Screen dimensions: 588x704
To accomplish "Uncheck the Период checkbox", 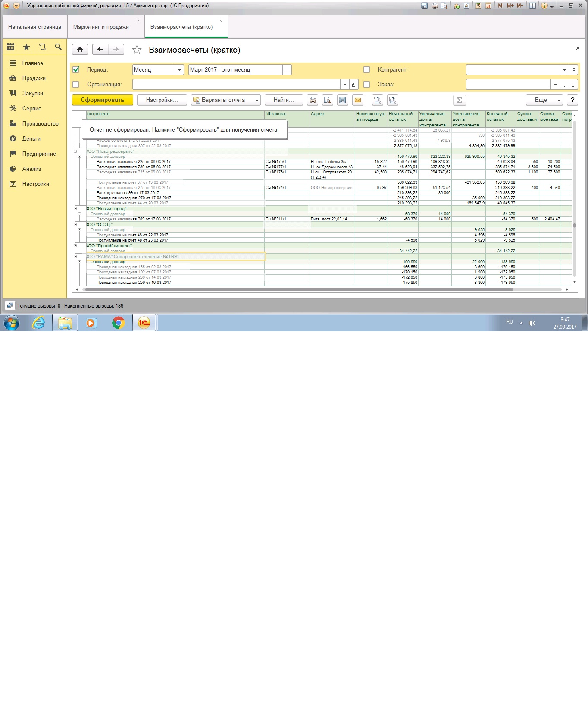I will pos(76,69).
